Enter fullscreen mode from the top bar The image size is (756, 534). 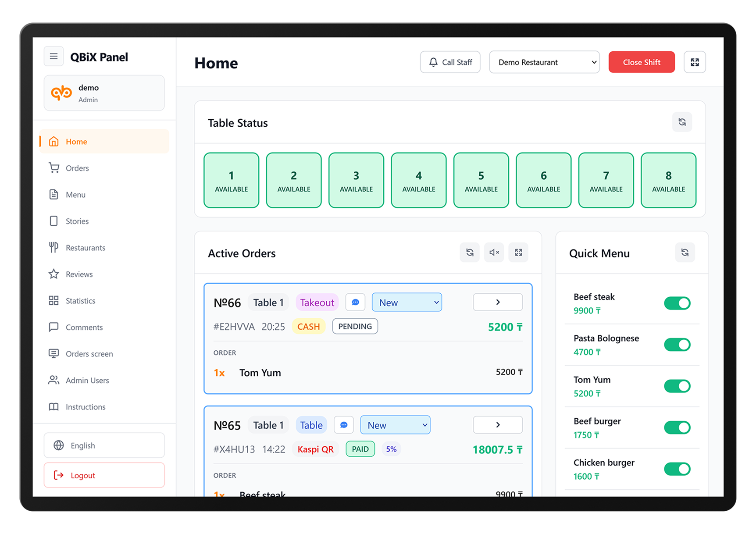pos(695,62)
